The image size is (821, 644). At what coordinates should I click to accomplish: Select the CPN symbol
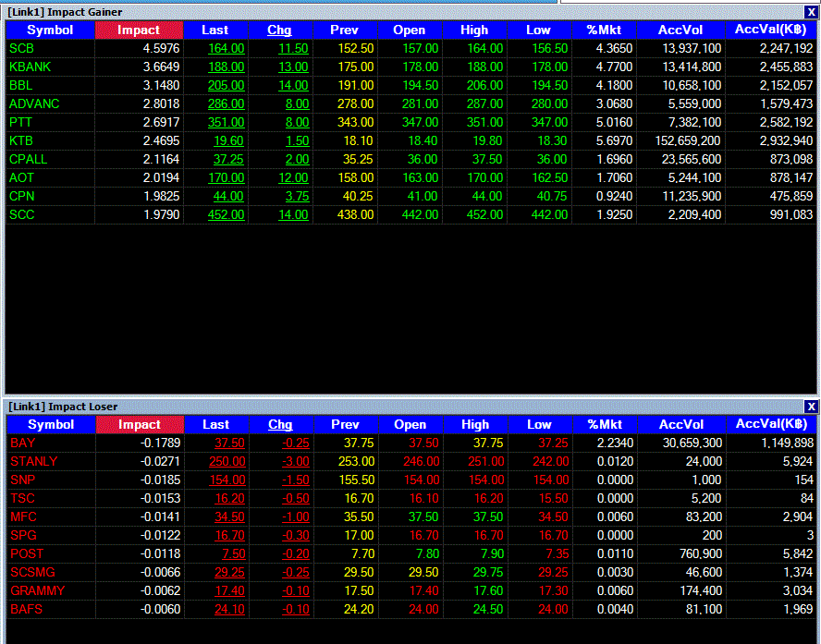point(22,196)
